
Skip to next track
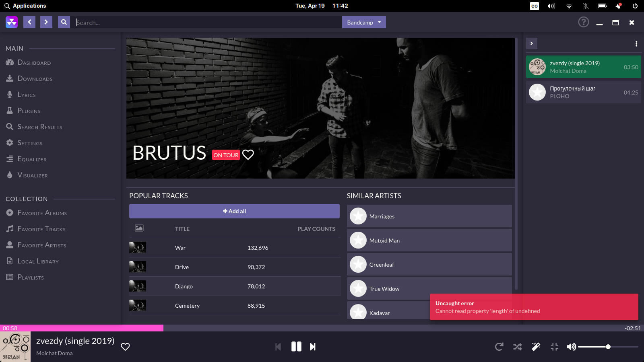click(x=313, y=347)
